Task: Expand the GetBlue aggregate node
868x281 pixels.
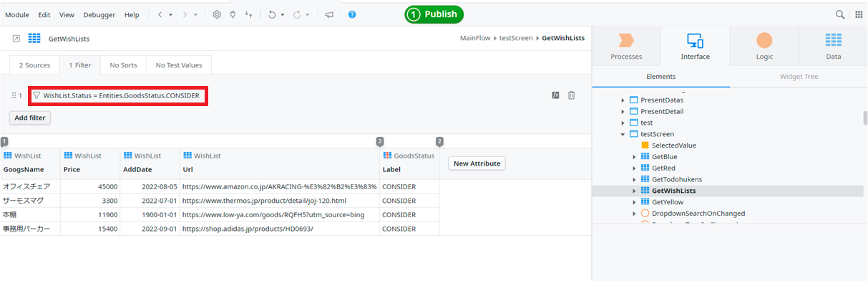Action: coord(634,157)
